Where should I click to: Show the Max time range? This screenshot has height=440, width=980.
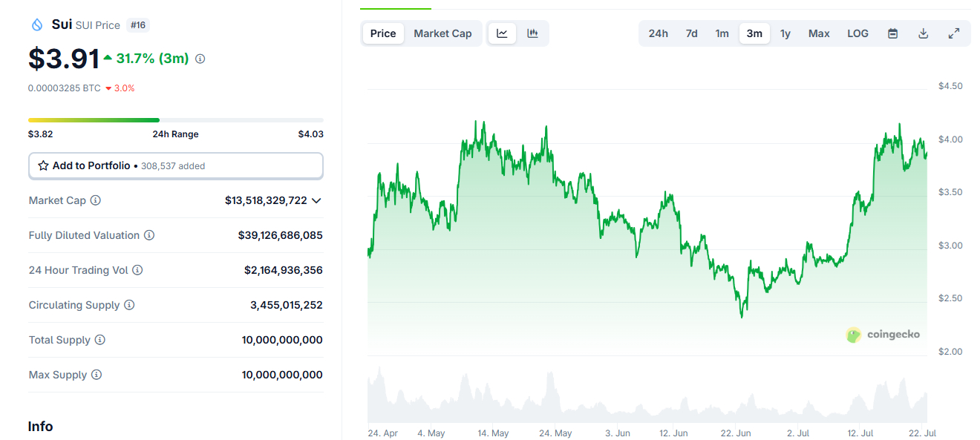819,33
